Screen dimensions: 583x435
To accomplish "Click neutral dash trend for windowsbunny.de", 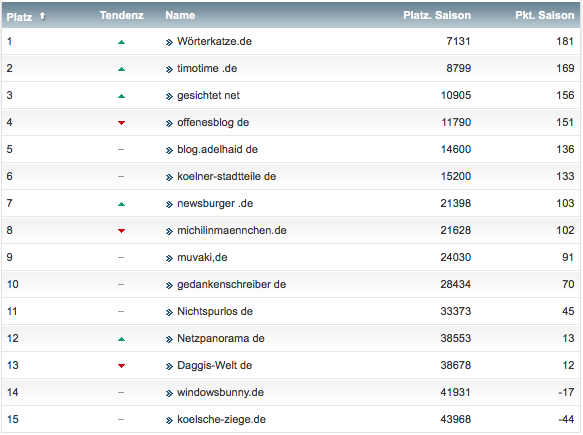I will pyautogui.click(x=121, y=392).
